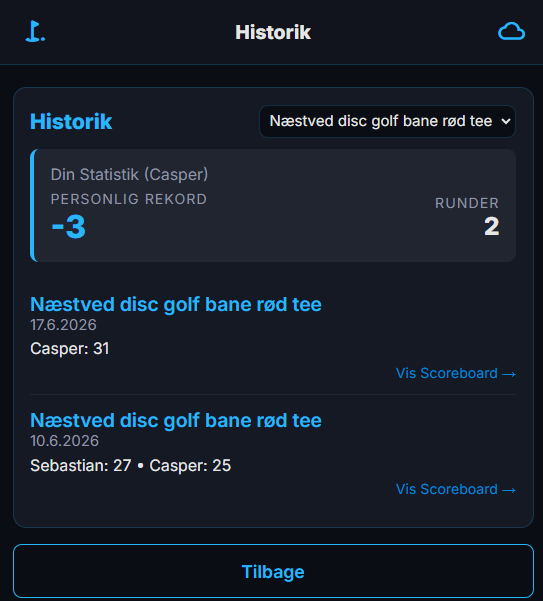
Task: Select the first Næstved round title
Action: (176, 304)
